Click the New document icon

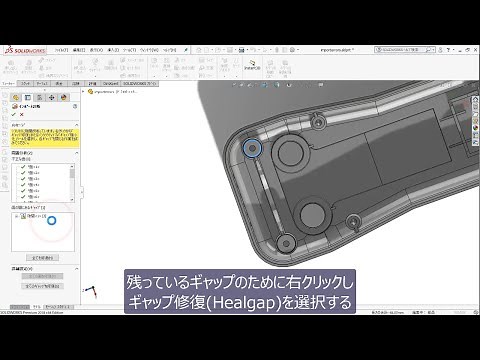(x=207, y=50)
